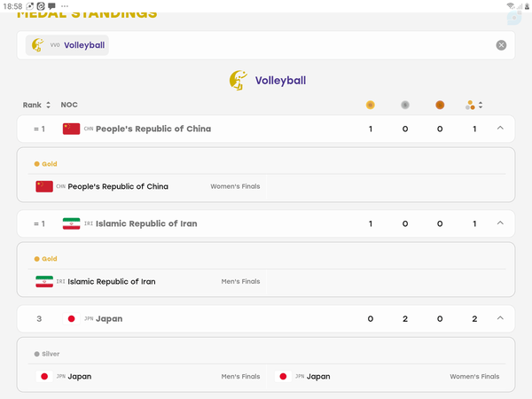The width and height of the screenshot is (532, 399).
Task: Open the more notifications dots in status bar
Action: click(65, 6)
